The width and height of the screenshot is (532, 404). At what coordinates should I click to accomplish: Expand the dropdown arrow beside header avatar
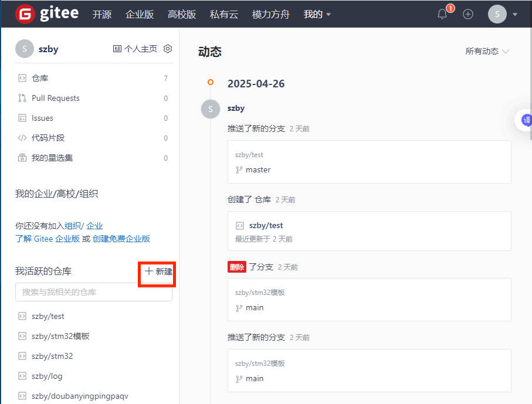point(514,14)
